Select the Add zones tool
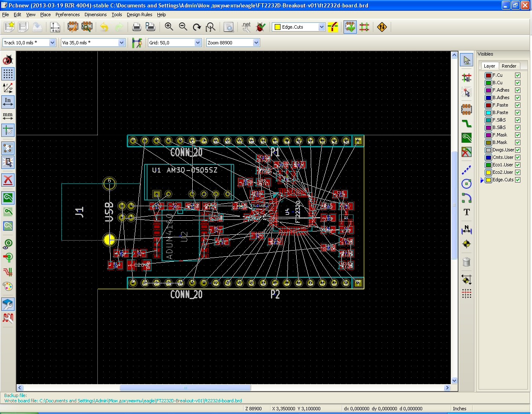The height and width of the screenshot is (414, 532). coord(467,138)
